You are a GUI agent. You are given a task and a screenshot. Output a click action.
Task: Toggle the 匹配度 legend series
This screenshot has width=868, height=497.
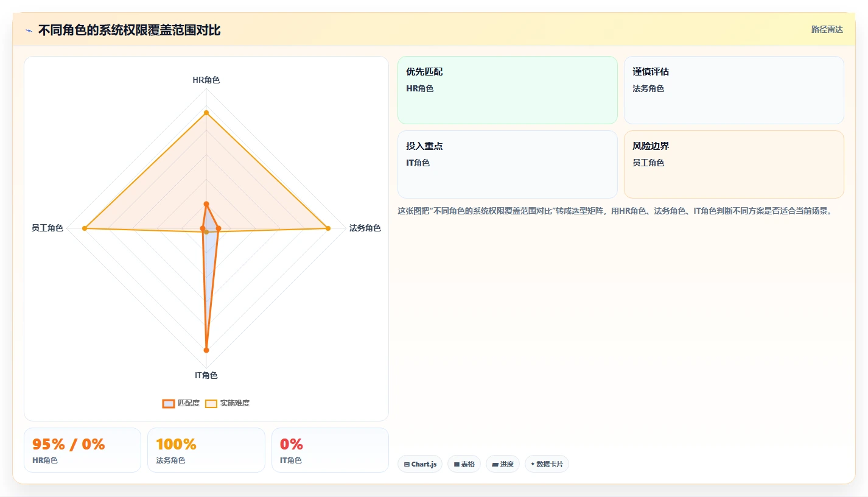click(181, 403)
